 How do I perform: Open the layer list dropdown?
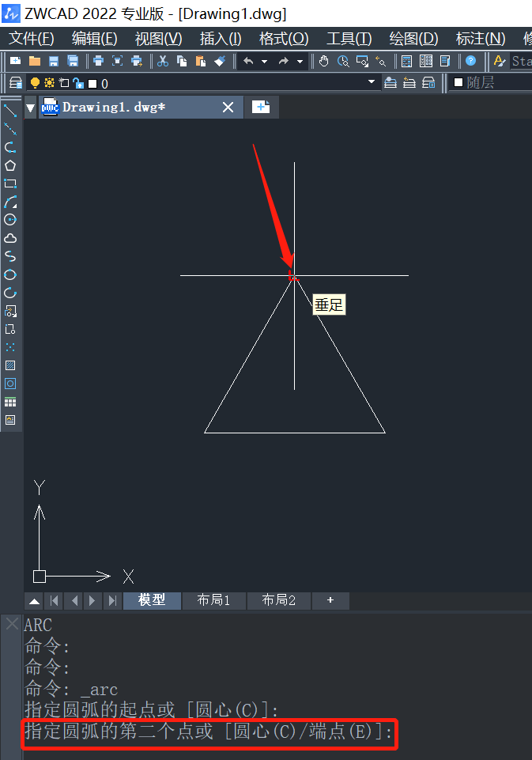tap(372, 82)
